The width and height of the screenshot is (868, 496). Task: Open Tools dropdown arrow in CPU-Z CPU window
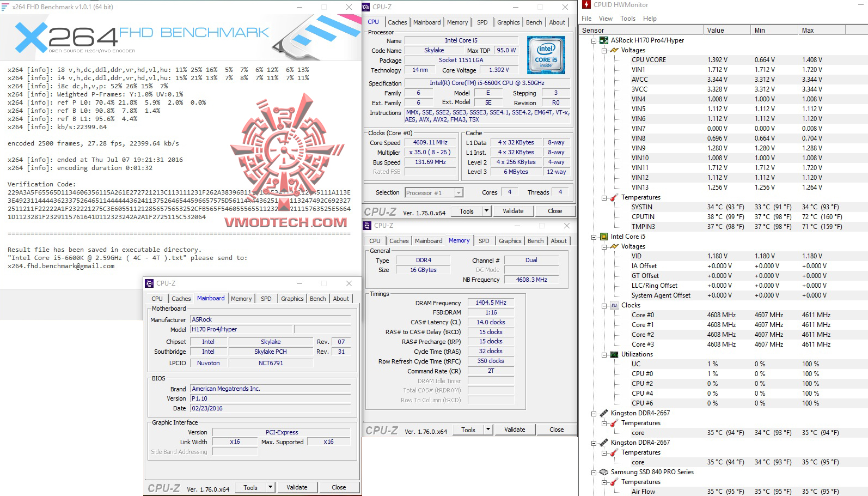(x=486, y=211)
